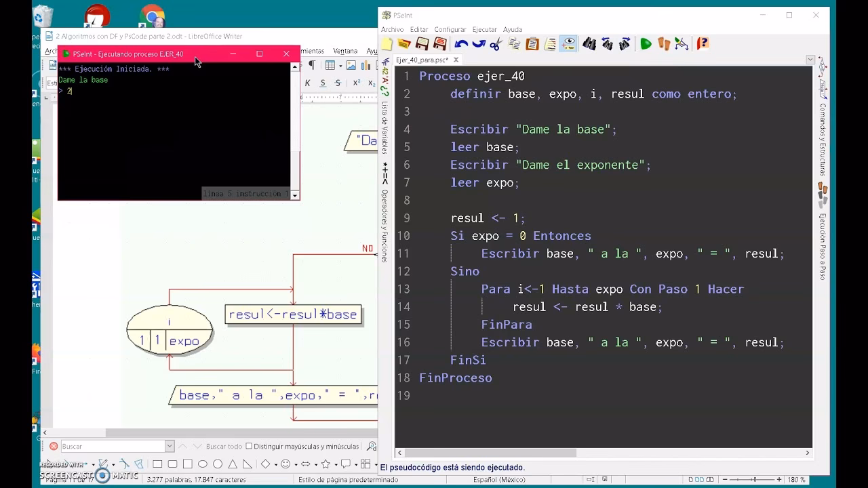
Task: Expand the Buscar search field dropdown
Action: coord(170,446)
